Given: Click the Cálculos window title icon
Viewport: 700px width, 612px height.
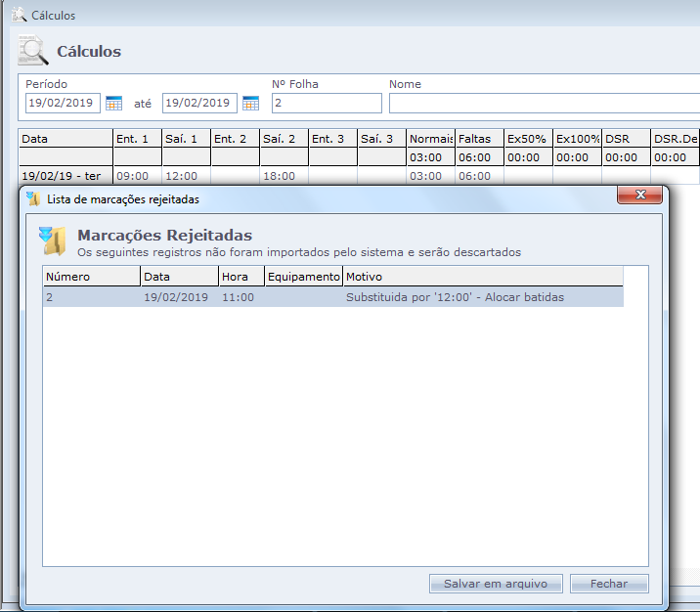Looking at the screenshot, I should coord(18,15).
